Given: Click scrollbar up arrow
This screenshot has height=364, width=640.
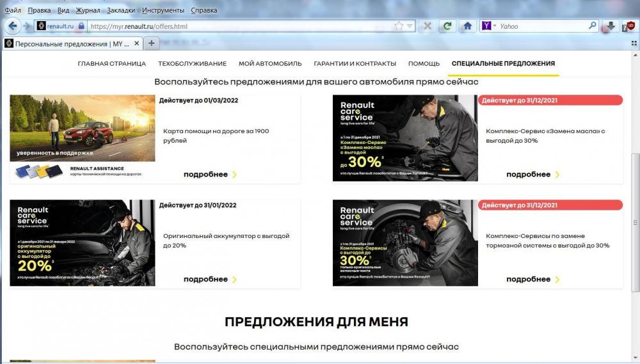Looking at the screenshot, I should 635,55.
